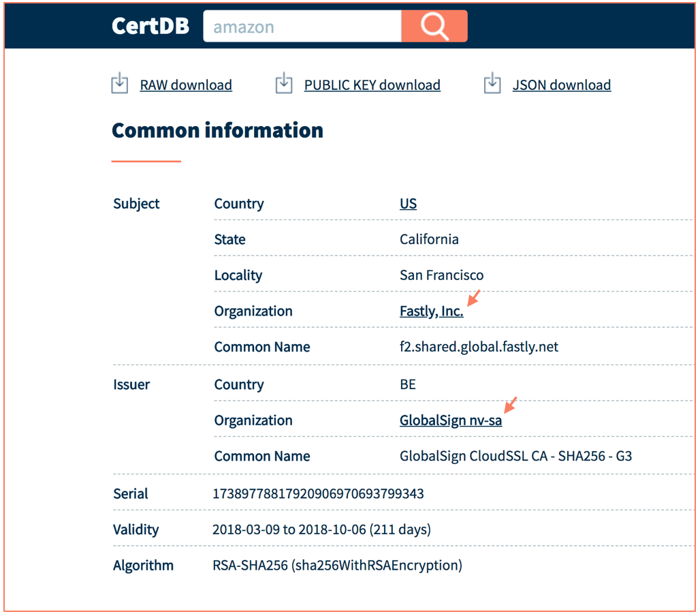Click the f2.shared.global.fastly.net common name
This screenshot has height=616, width=700.
(479, 347)
